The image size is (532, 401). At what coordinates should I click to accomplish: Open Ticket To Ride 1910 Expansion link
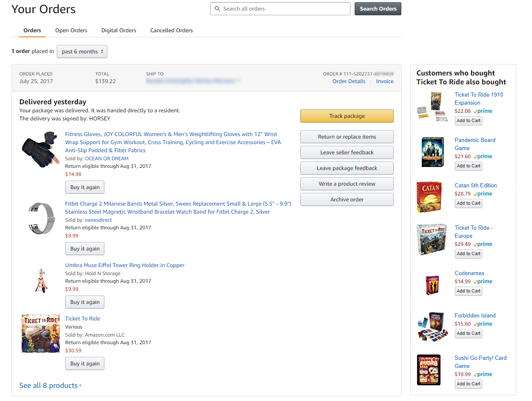coord(479,99)
